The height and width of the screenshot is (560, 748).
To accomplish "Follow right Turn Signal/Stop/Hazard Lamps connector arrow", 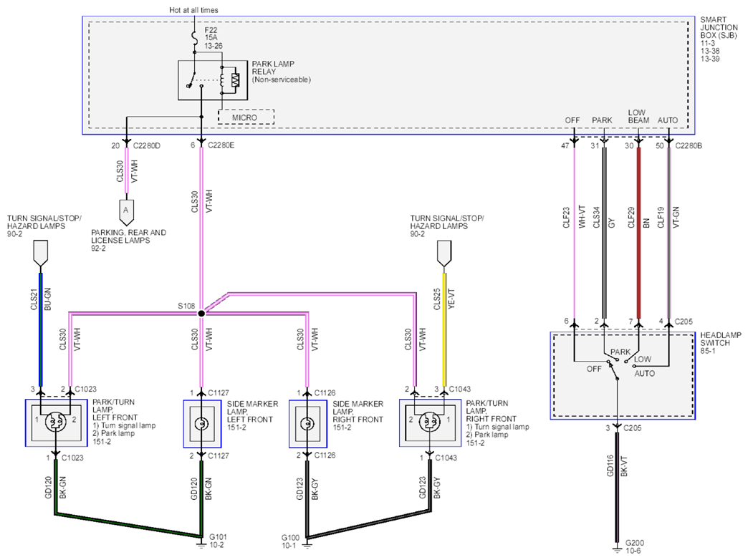I will coord(444,254).
